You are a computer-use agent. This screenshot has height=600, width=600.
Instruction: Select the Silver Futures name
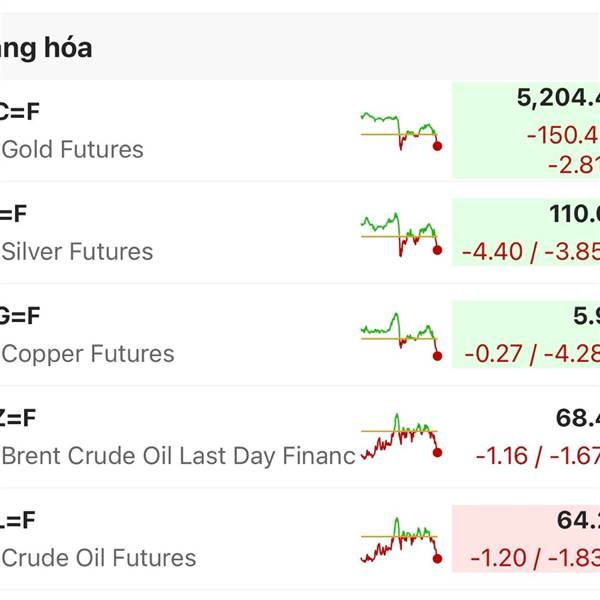click(x=78, y=252)
